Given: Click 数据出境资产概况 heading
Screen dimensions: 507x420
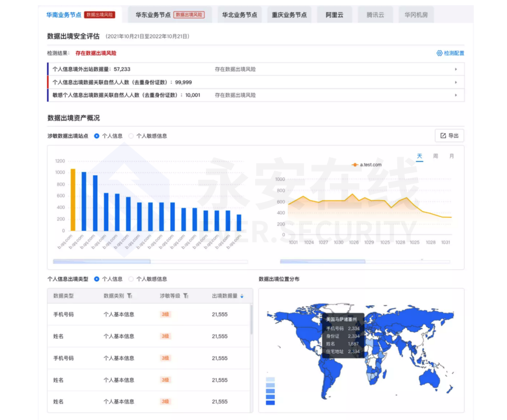Looking at the screenshot, I should (73, 118).
